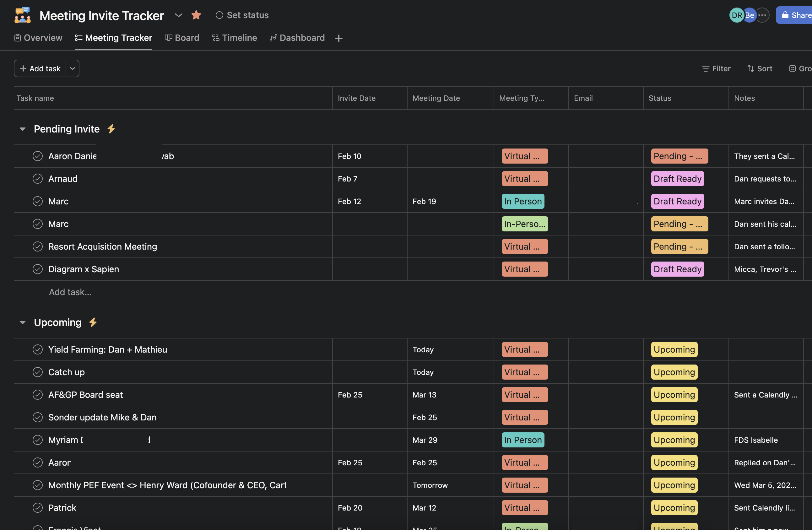The image size is (812, 530).
Task: Mark Monthly PEF Event task complete
Action: [x=38, y=485]
